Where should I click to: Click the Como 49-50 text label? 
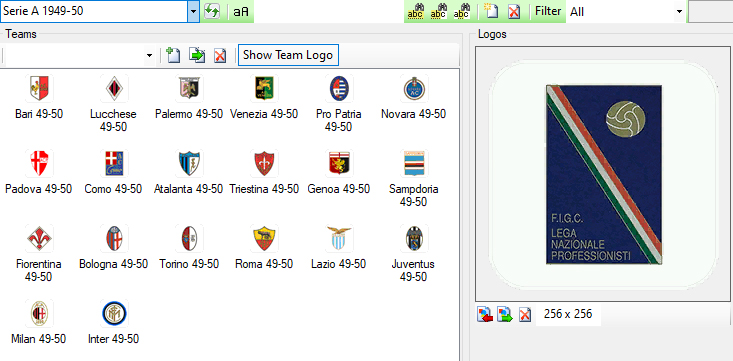point(113,189)
